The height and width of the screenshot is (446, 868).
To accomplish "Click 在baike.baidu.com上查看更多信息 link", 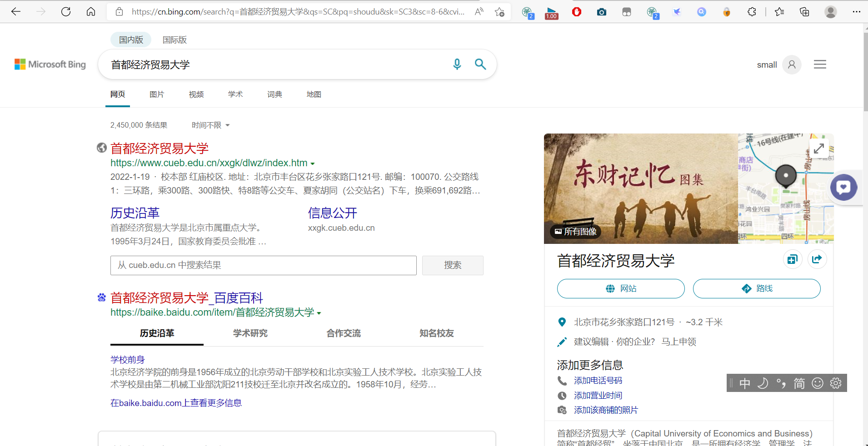I will click(x=176, y=403).
